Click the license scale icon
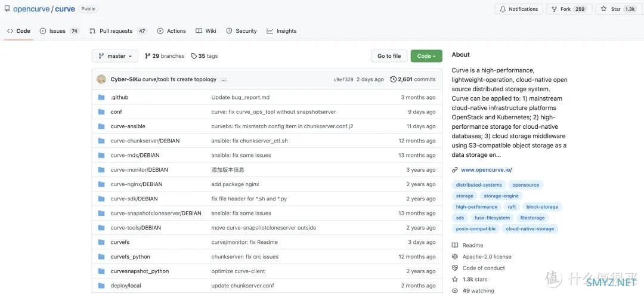Screen dimensions: 644x294 [454, 256]
